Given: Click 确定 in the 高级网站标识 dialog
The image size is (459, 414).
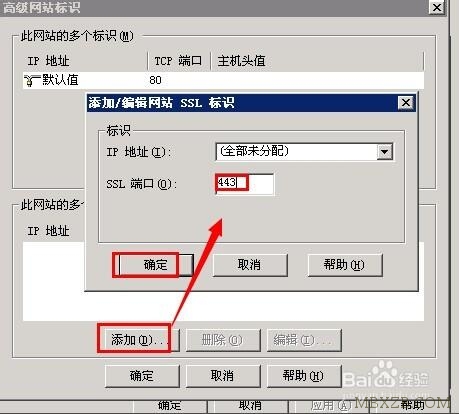Looking at the screenshot, I should click(x=142, y=376).
